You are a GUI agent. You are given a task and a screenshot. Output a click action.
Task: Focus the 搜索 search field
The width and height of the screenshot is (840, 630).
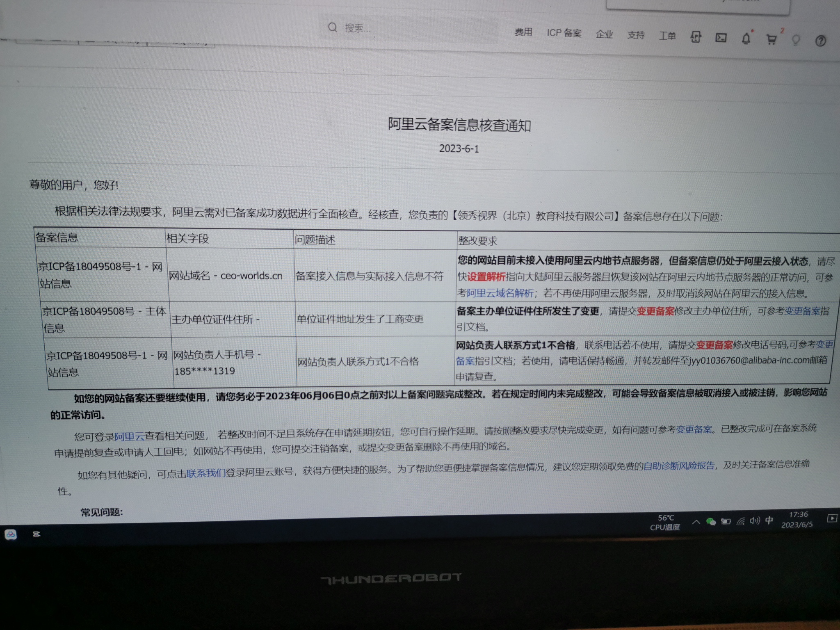coord(408,29)
